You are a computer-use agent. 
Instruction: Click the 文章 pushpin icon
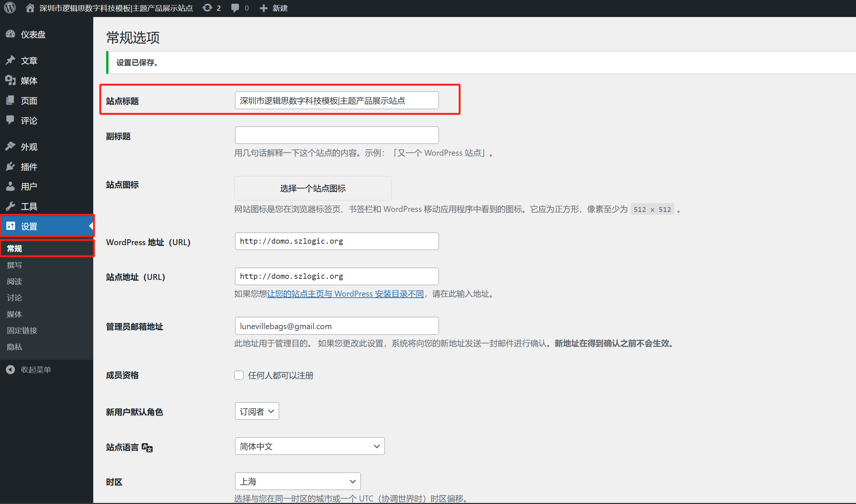pyautogui.click(x=10, y=60)
